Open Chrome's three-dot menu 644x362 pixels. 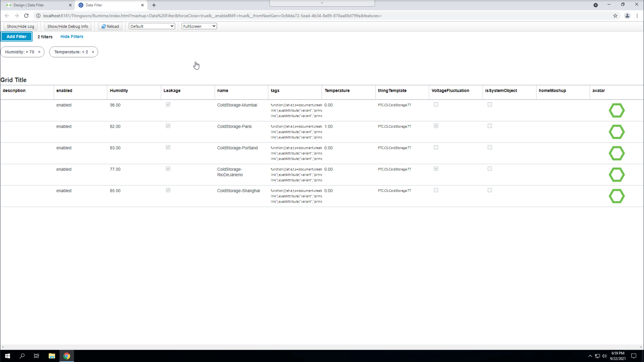pyautogui.click(x=637, y=16)
